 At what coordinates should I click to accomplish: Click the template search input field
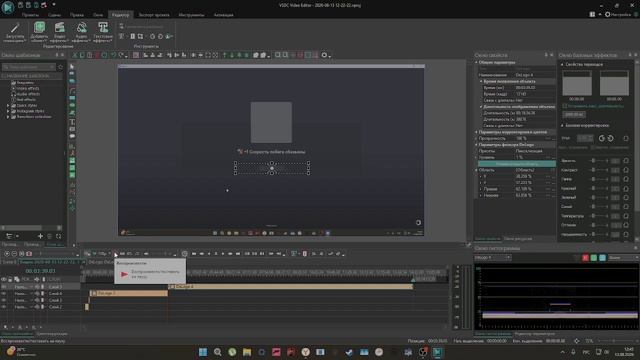(29, 67)
